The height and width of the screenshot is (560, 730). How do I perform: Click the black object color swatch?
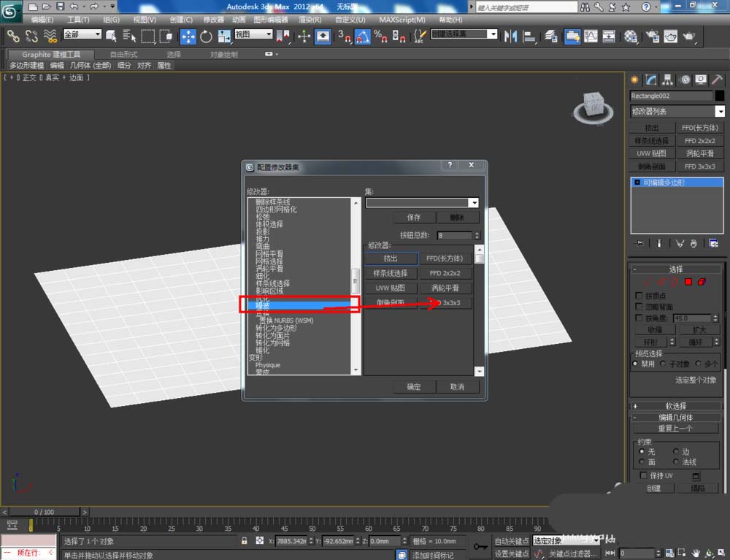(x=719, y=96)
